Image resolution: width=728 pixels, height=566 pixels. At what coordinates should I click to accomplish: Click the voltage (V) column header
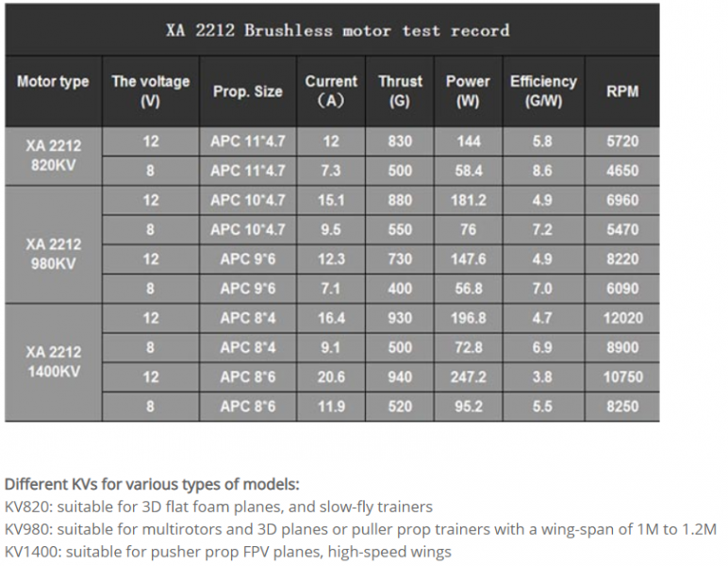click(151, 92)
